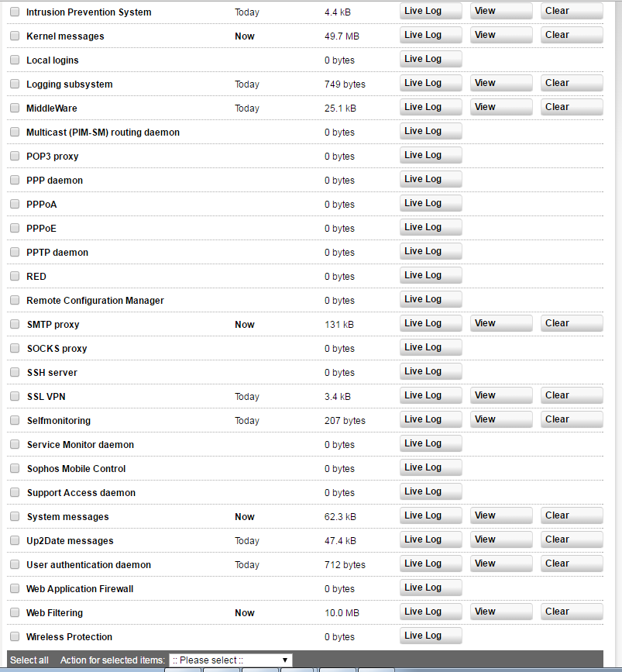The height and width of the screenshot is (672, 622).
Task: Open the "Action for selected items" dropdown
Action: coord(230,660)
